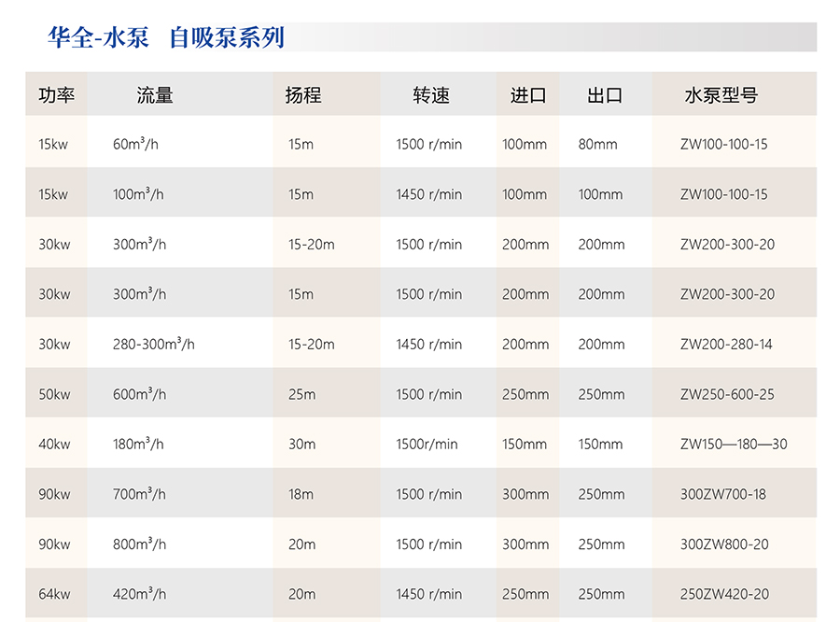
Task: Click the 50kw power cell
Action: (54, 394)
